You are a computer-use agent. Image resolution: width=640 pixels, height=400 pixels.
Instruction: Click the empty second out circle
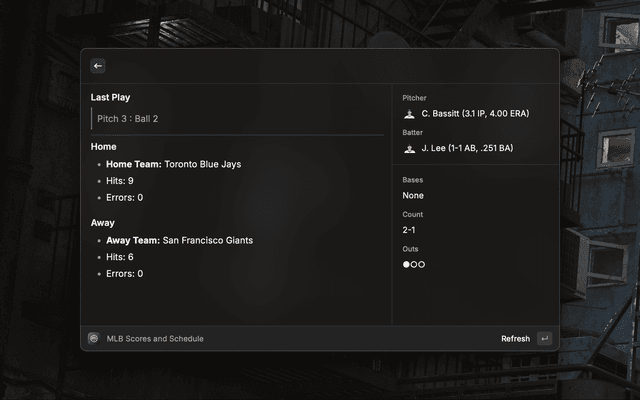pyautogui.click(x=414, y=265)
